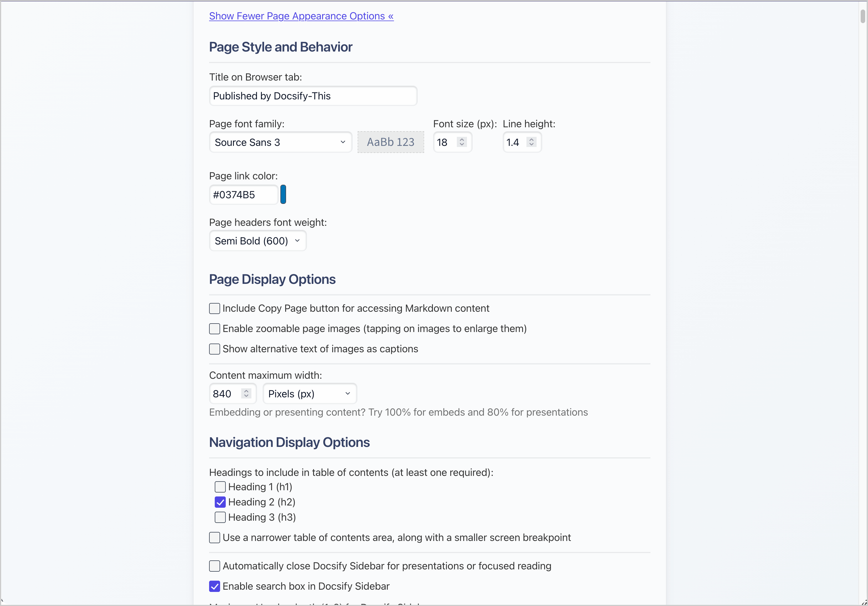Disable search box in Docsify Sidebar

214,586
